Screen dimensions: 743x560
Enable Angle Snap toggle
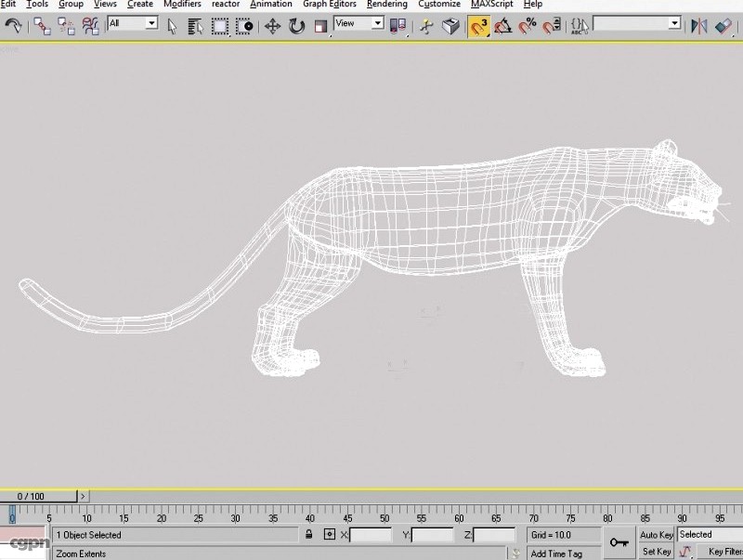502,26
